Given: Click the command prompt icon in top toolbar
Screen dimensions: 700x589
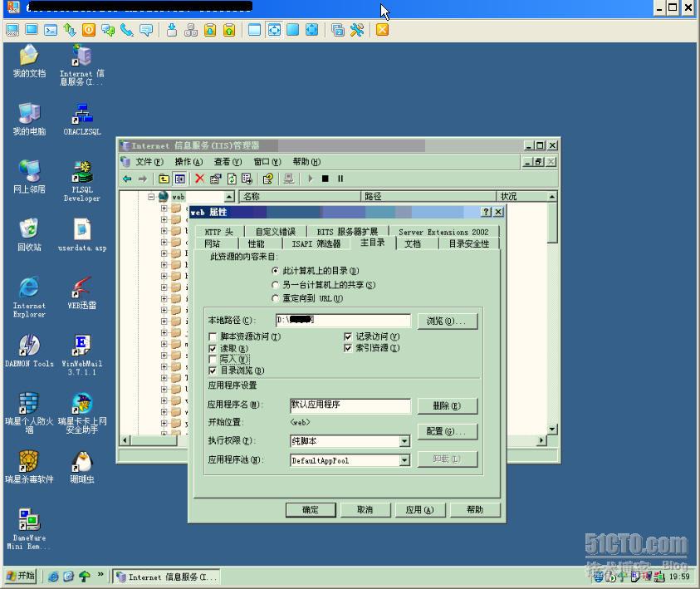Looking at the screenshot, I should 51,30.
